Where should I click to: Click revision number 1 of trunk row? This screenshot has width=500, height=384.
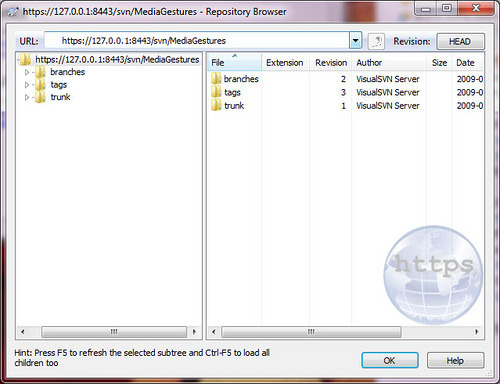[343, 106]
